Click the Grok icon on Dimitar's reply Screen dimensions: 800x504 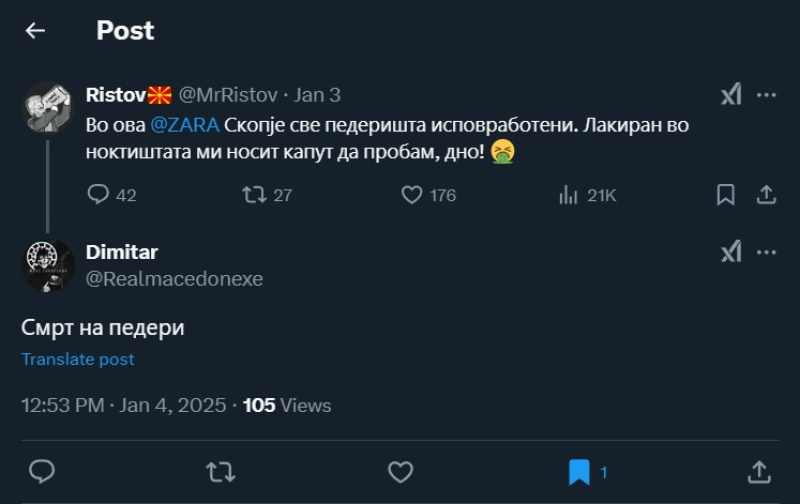[x=731, y=252]
